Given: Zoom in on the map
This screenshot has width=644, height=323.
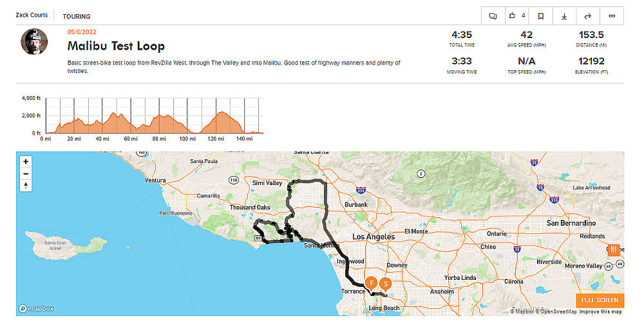Looking at the screenshot, I should pos(26,161).
